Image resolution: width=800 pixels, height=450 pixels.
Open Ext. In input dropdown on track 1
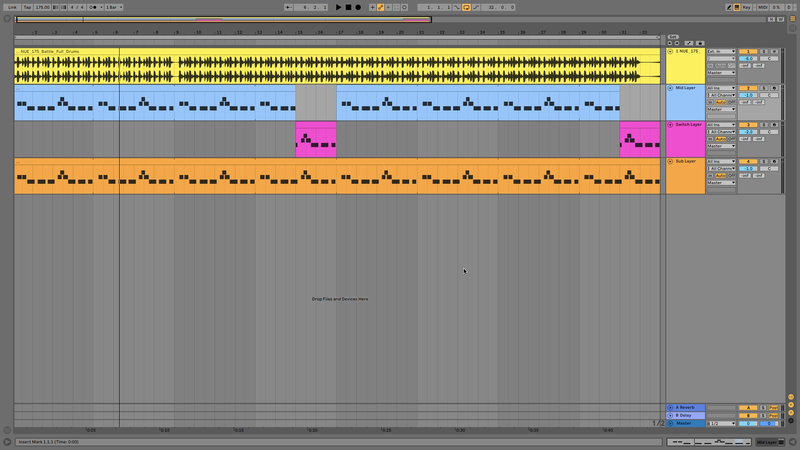point(721,52)
